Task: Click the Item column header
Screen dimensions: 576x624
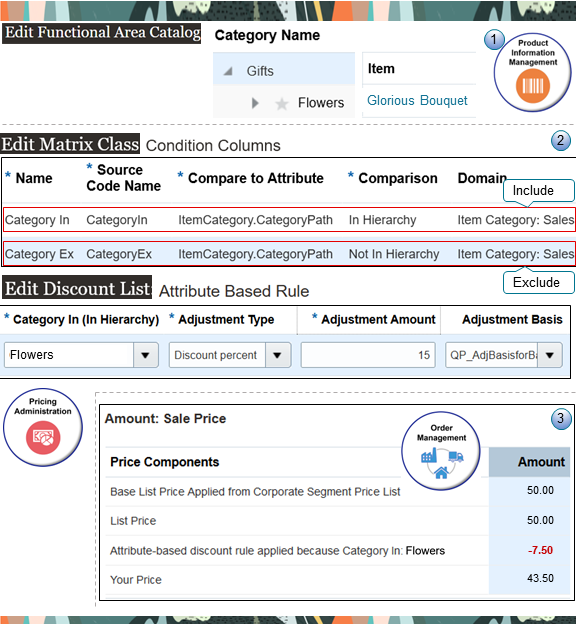Action: [x=381, y=68]
